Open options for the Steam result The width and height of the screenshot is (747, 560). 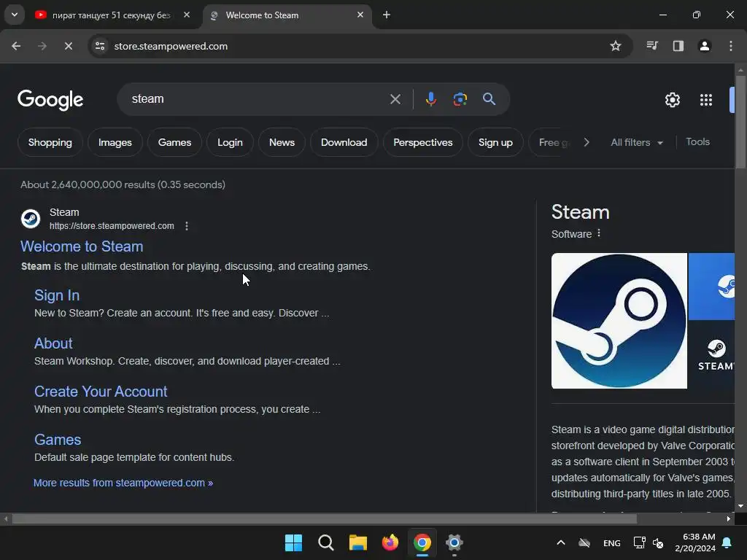(187, 226)
